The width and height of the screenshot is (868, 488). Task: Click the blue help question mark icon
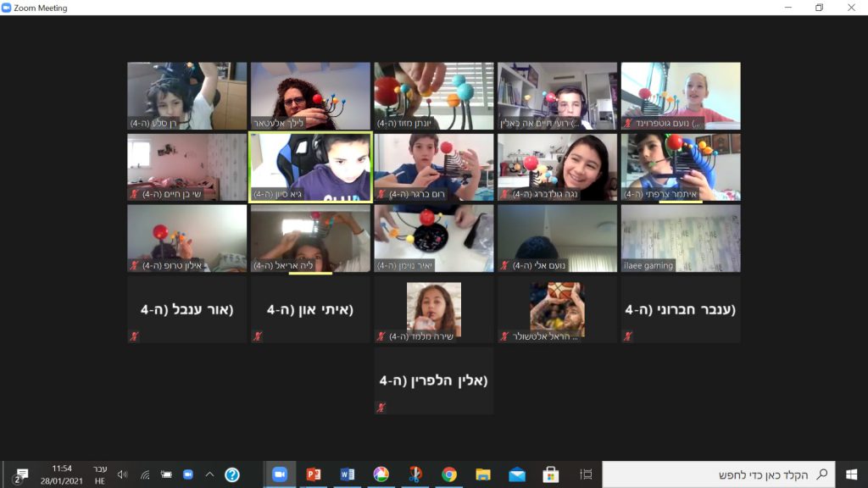231,474
